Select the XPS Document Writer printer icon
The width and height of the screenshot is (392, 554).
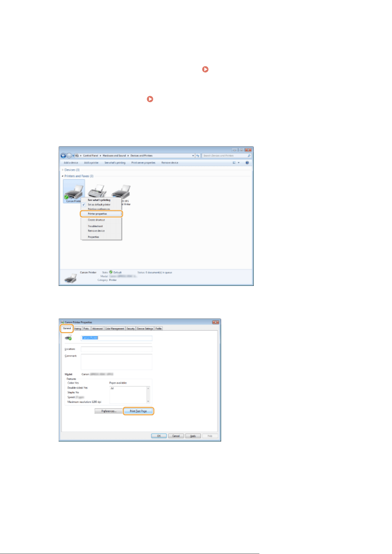point(121,192)
